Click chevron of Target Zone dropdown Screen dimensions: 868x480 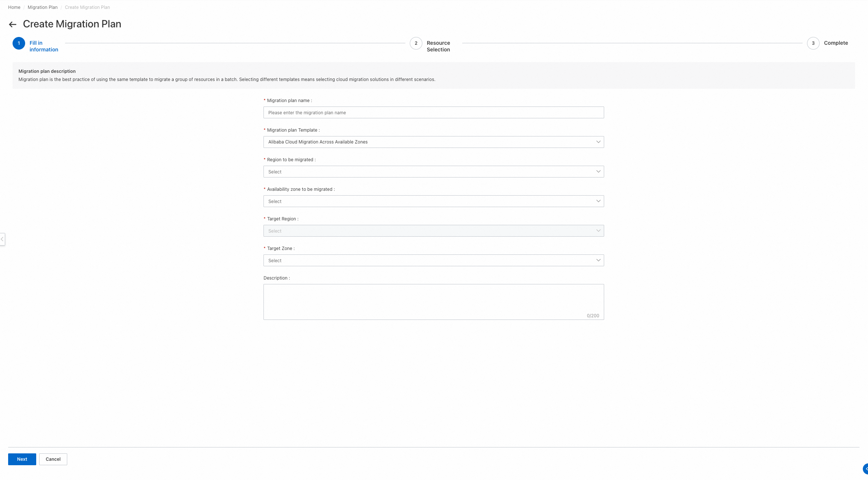(x=598, y=260)
